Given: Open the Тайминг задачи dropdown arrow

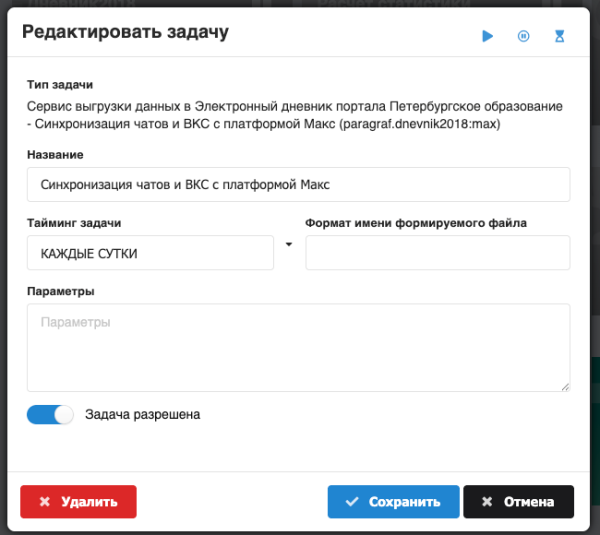Looking at the screenshot, I should tap(289, 244).
